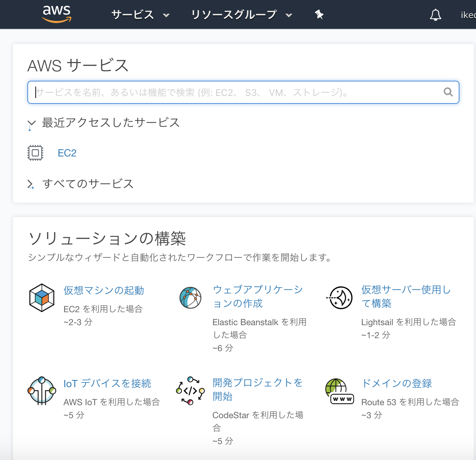Click the Elastic Beanstalk globe icon
This screenshot has height=460, width=476.
pyautogui.click(x=190, y=298)
